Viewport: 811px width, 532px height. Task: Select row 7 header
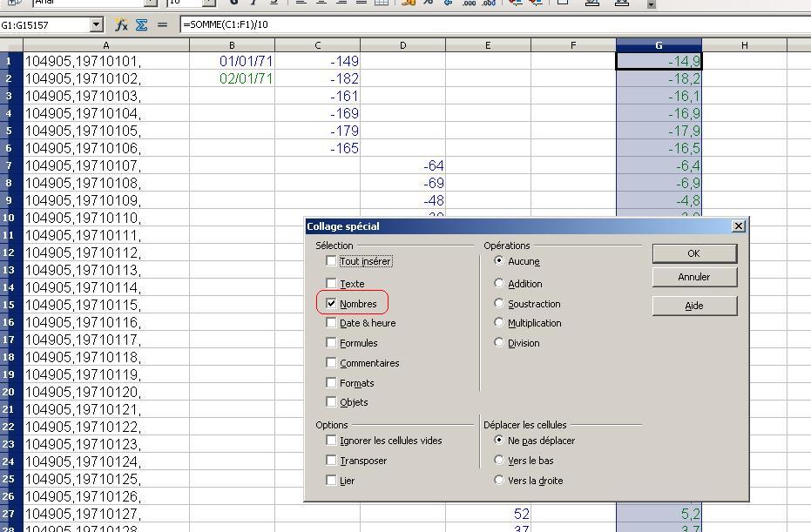(11, 165)
